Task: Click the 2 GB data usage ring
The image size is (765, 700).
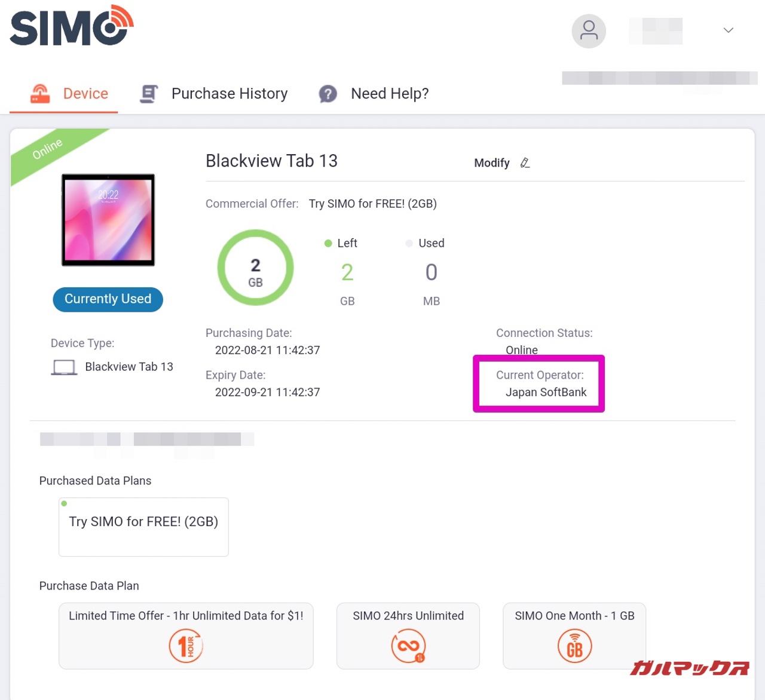Action: point(255,268)
